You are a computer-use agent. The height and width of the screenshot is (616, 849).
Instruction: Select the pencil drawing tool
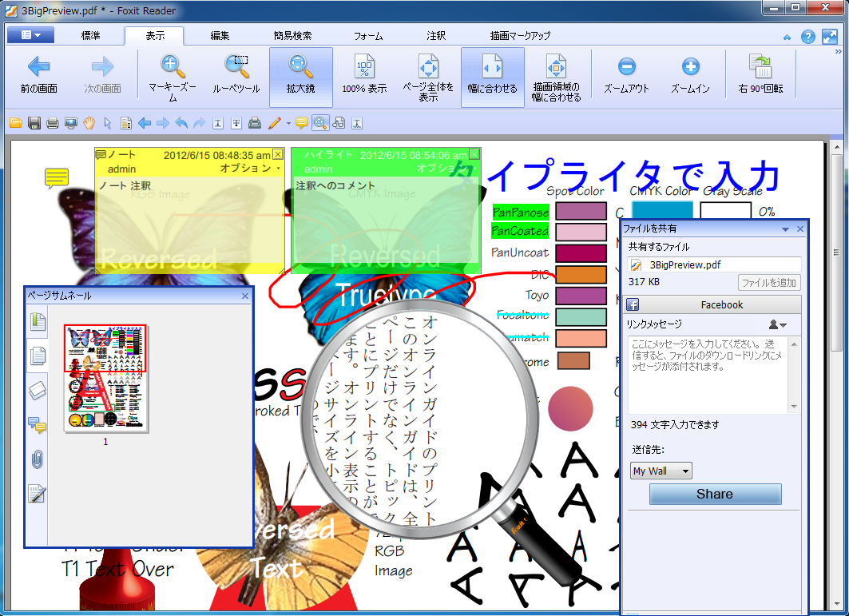tap(275, 124)
